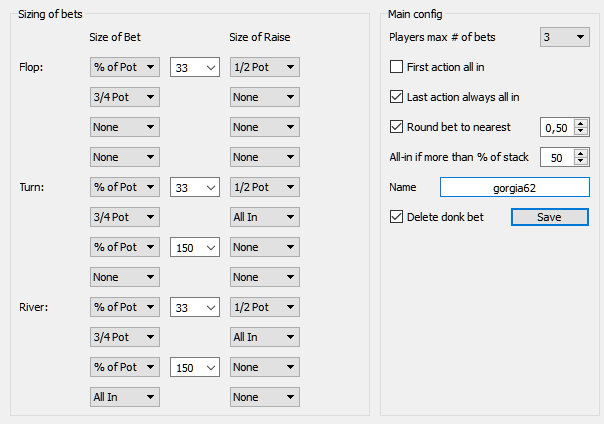
Task: Decrease the All-in percent of stack value
Action: click(581, 161)
